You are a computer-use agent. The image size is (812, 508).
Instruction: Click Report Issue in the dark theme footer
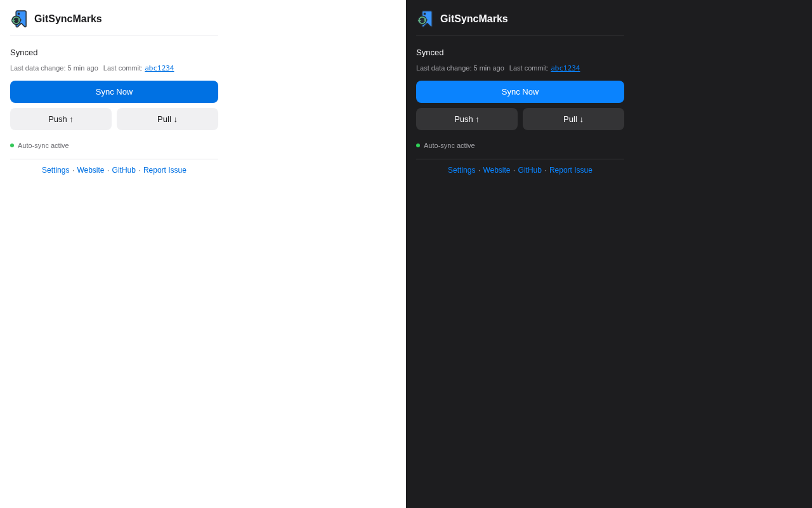pyautogui.click(x=570, y=170)
